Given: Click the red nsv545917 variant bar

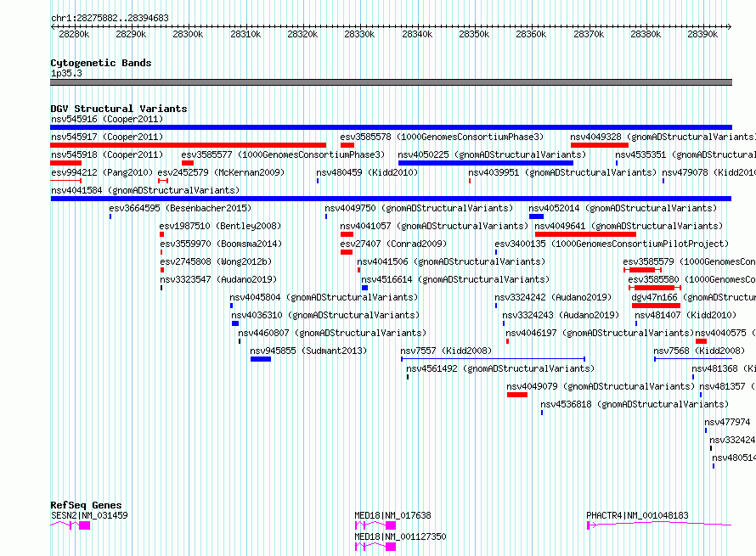Looking at the screenshot, I should pyautogui.click(x=188, y=145).
